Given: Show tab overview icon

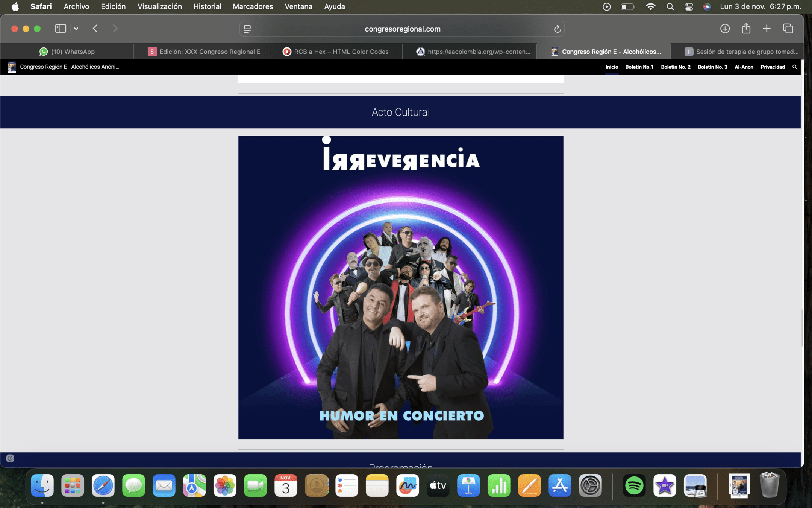Looking at the screenshot, I should (x=788, y=29).
